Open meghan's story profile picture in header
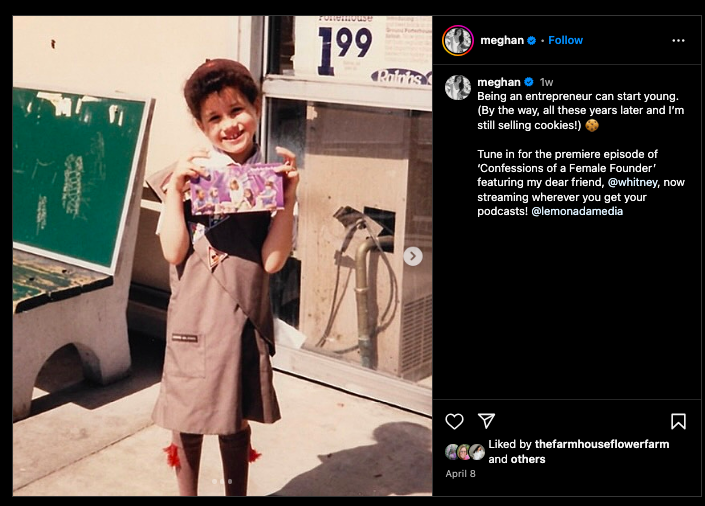The width and height of the screenshot is (705, 506). coord(458,40)
